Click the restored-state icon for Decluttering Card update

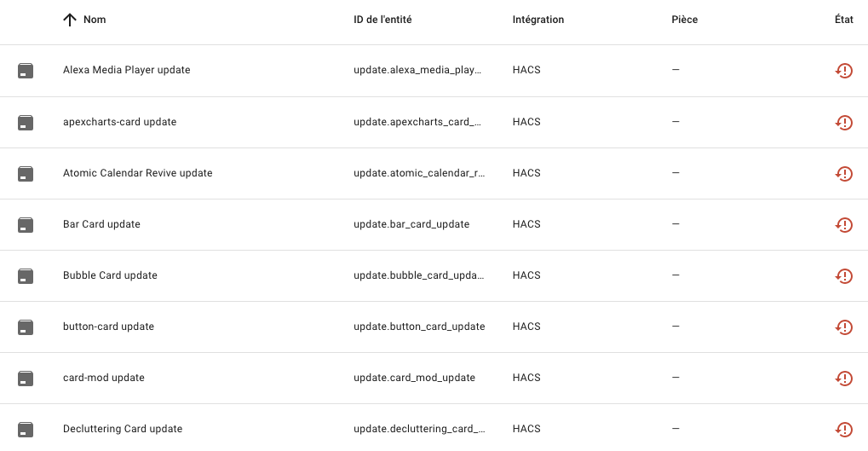[843, 430]
